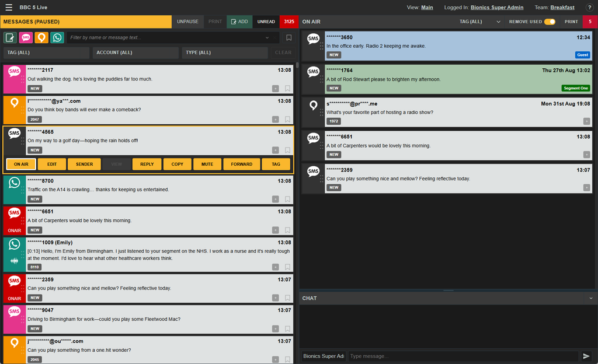This screenshot has height=364, width=598.
Task: Send chat message with arrow icon
Action: (586, 356)
